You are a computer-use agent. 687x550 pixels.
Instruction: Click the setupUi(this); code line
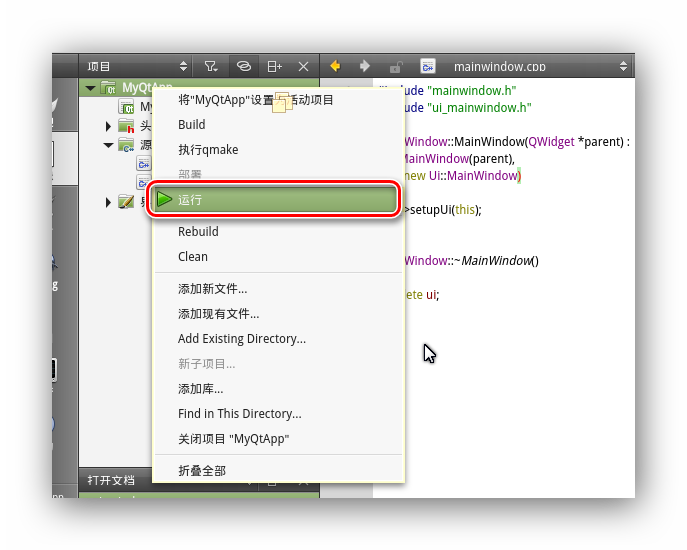click(x=443, y=210)
